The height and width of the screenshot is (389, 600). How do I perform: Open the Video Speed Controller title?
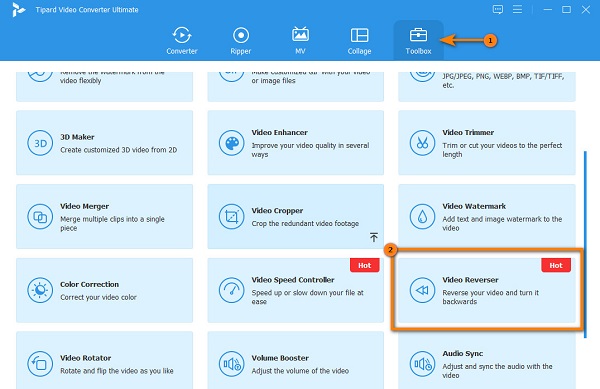point(293,280)
